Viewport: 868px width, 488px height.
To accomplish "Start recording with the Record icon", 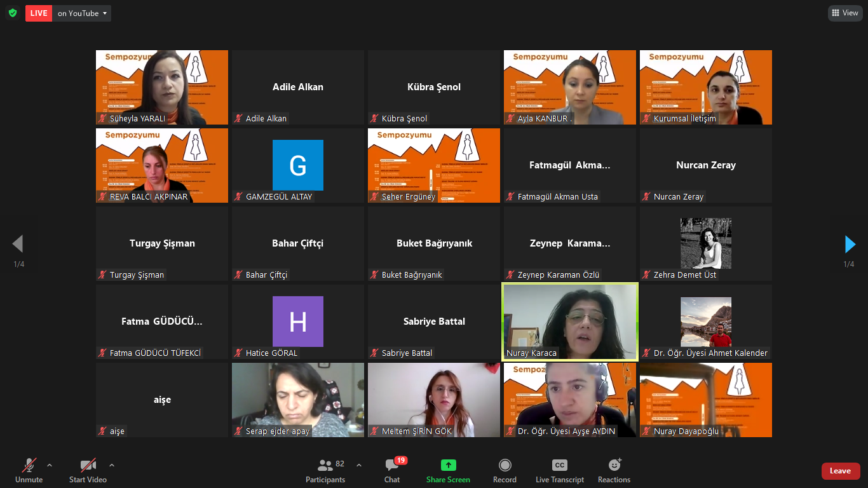I will click(x=505, y=466).
